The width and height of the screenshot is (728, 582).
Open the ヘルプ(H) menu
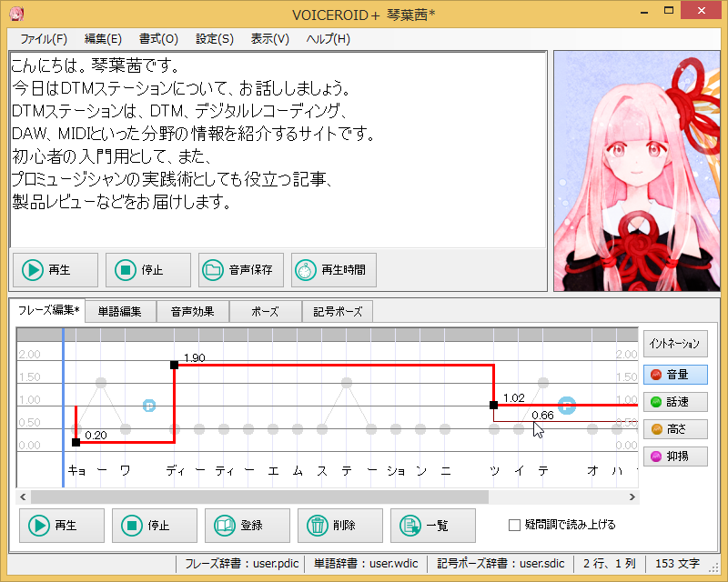coord(328,39)
